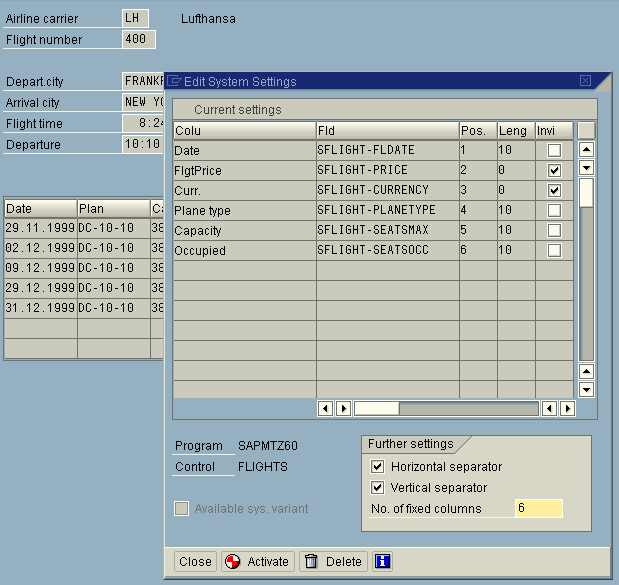Click the horizontal scrollbar thumb
This screenshot has height=585, width=619.
point(376,408)
